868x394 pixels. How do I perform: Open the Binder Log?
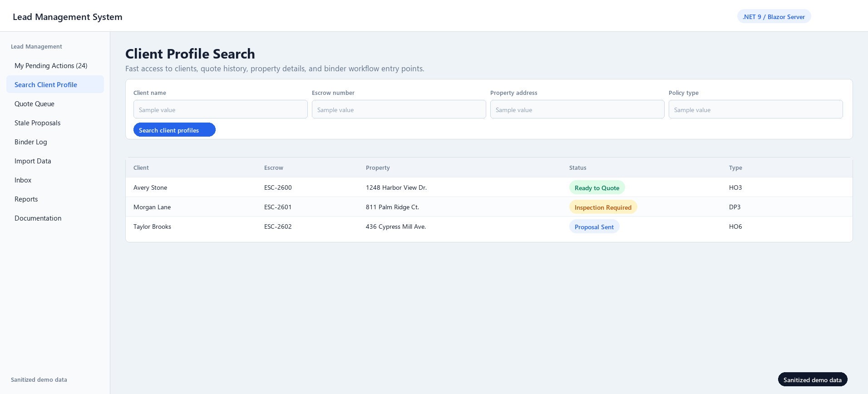(55, 142)
